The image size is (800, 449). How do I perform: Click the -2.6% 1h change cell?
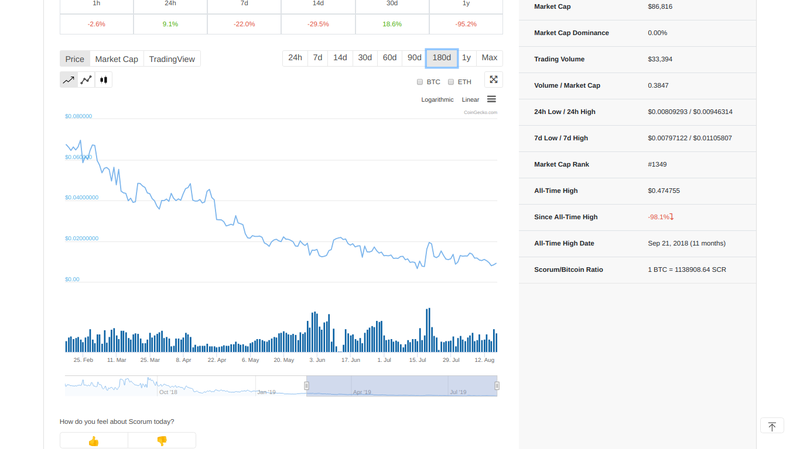(96, 24)
